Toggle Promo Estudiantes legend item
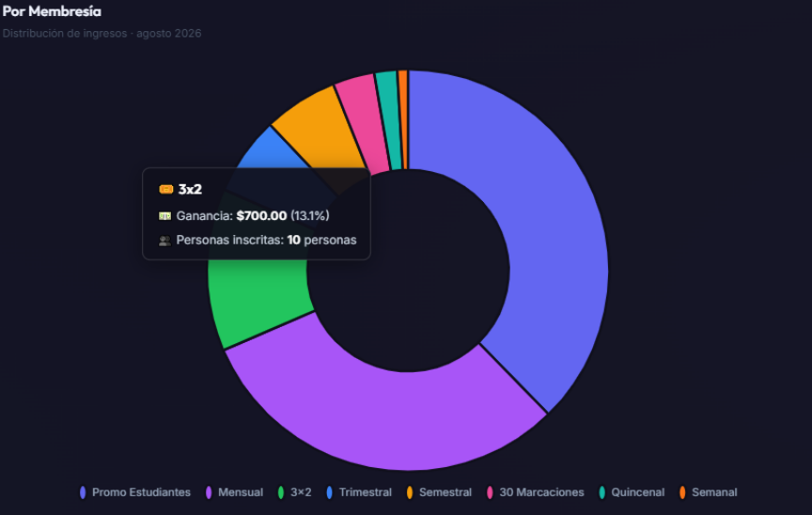812x515 pixels. pos(135,492)
